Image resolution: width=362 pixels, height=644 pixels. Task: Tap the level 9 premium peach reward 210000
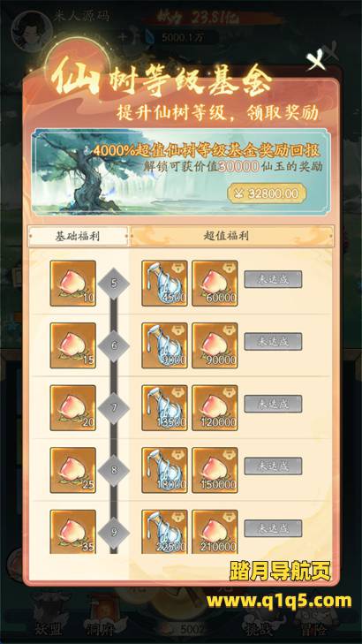(215, 532)
